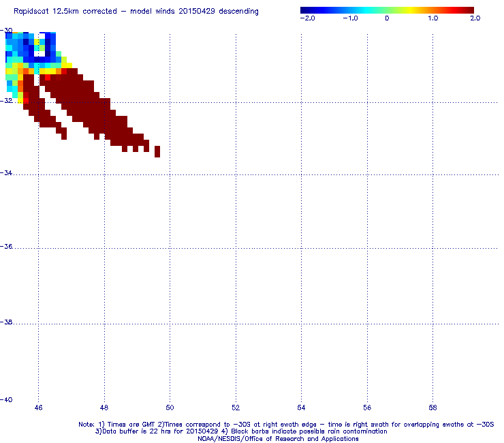Click the large dark red wind-difference region
This screenshot has height=443, width=504.
coord(93,109)
